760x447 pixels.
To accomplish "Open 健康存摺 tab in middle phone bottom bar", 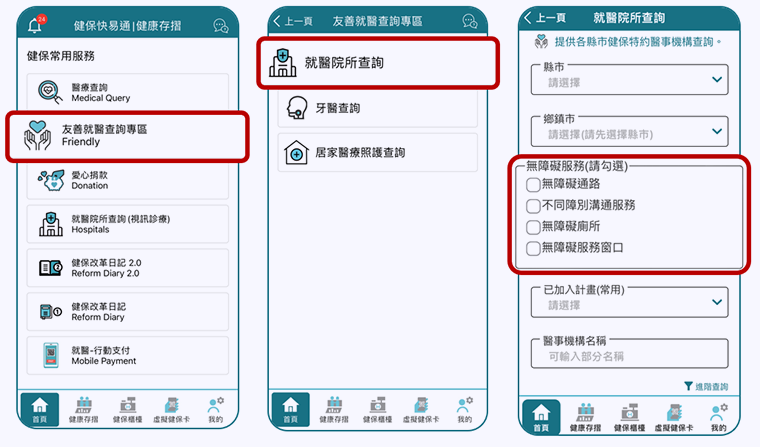I will pos(334,410).
